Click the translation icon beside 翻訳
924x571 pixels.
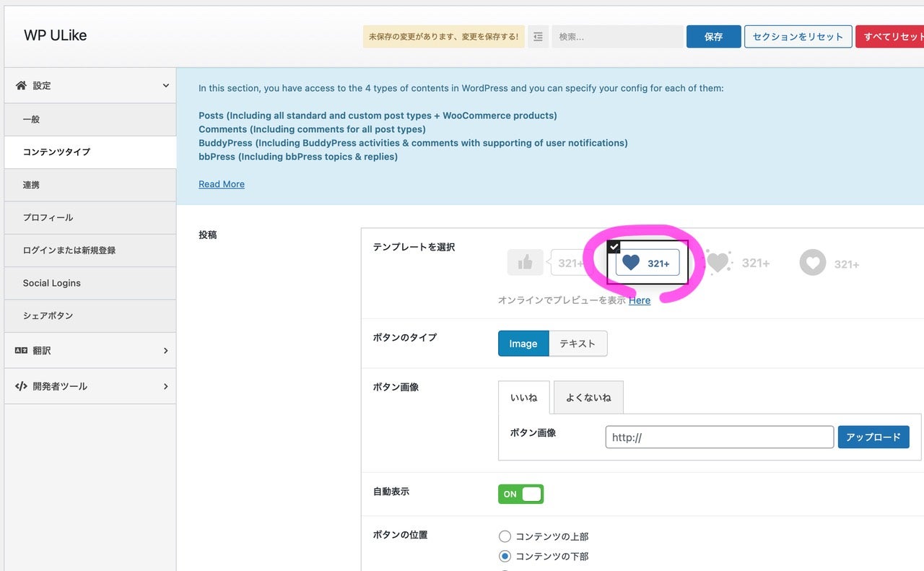pos(21,350)
